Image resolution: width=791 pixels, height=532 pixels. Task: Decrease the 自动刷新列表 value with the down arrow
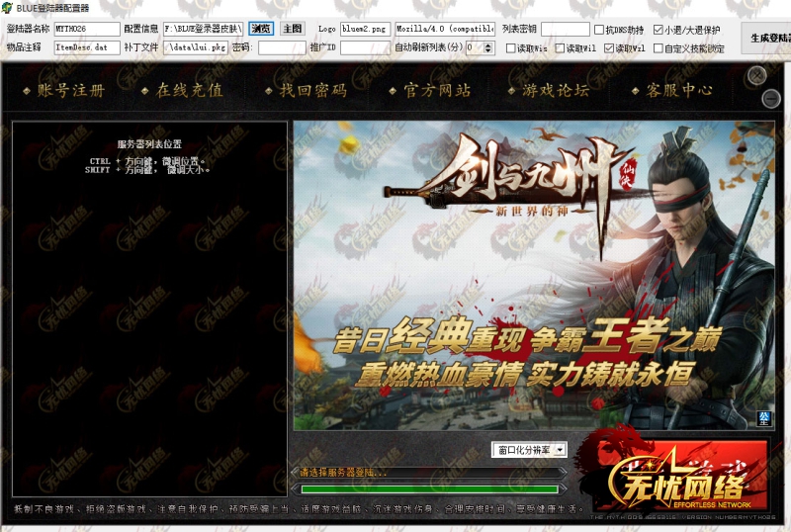click(x=487, y=50)
